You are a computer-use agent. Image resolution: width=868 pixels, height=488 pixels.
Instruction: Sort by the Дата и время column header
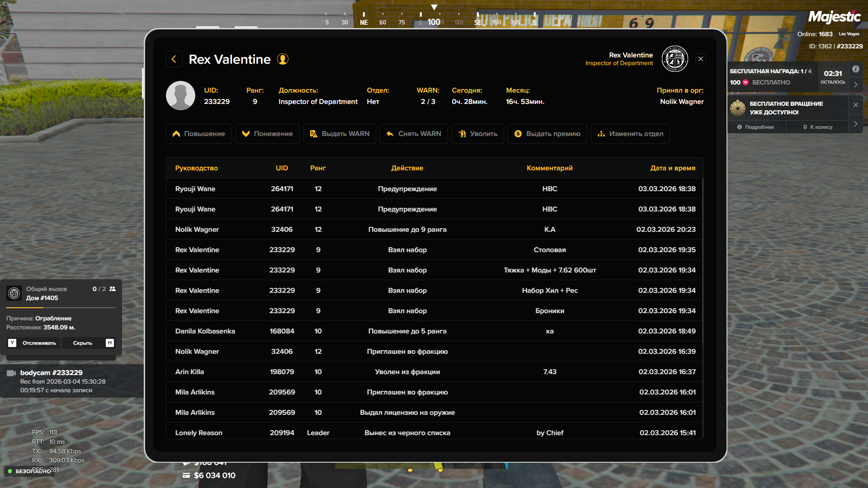[672, 168]
